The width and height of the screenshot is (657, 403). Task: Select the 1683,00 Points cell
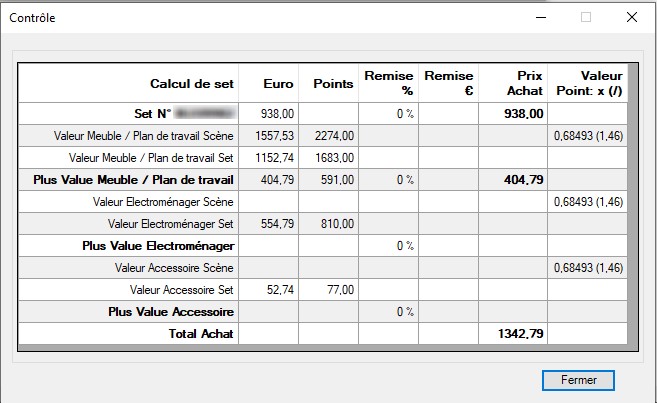[327, 157]
